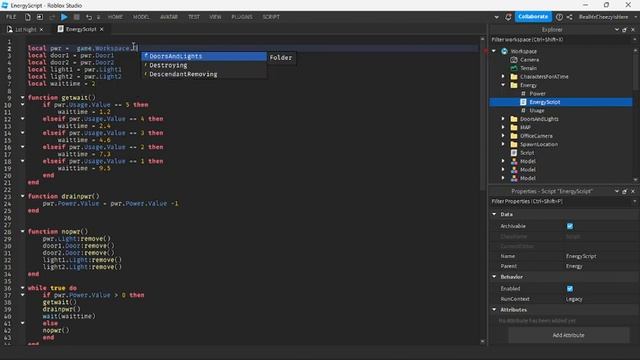Screen dimensions: 640x360
Task: Choose Destroying autocomplete suggestion
Action: (x=204, y=65)
